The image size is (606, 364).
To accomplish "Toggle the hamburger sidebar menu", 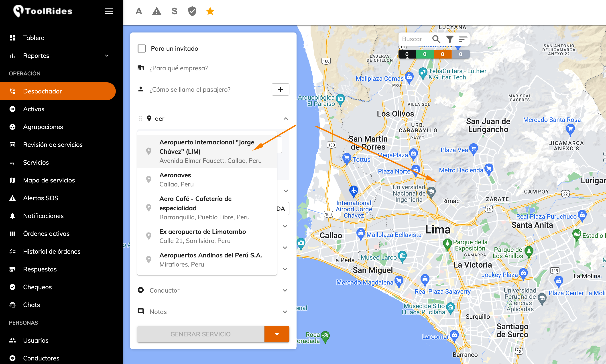I will (108, 11).
